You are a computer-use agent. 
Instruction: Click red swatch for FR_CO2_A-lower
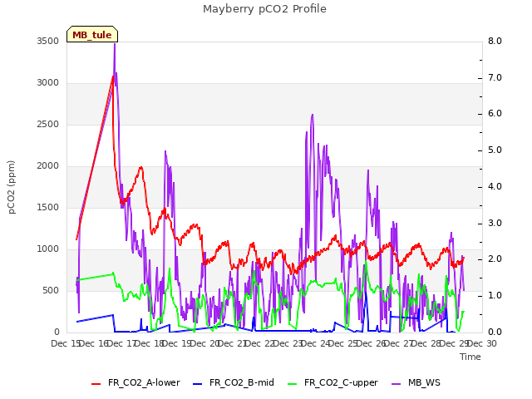pyautogui.click(x=96, y=384)
